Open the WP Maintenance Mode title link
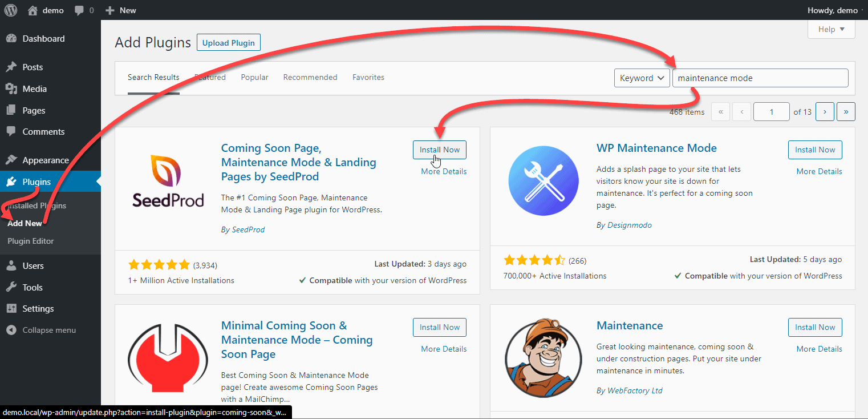This screenshot has height=419, width=868. (656, 148)
